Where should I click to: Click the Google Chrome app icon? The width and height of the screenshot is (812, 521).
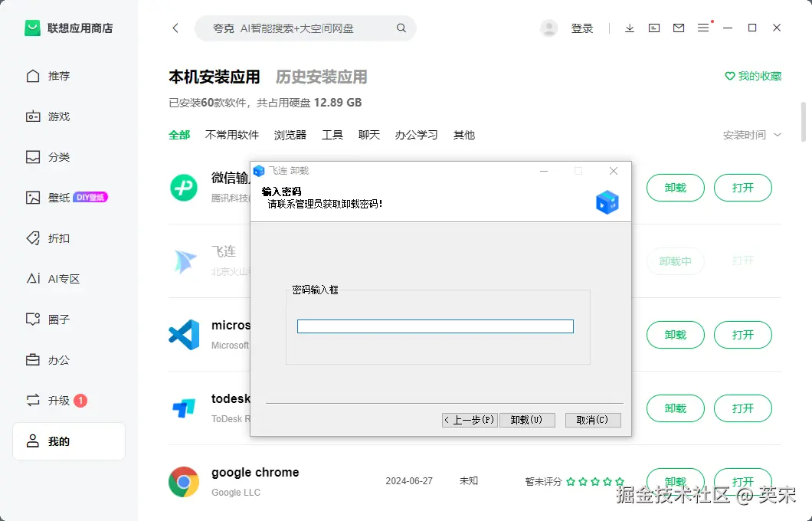(x=184, y=482)
